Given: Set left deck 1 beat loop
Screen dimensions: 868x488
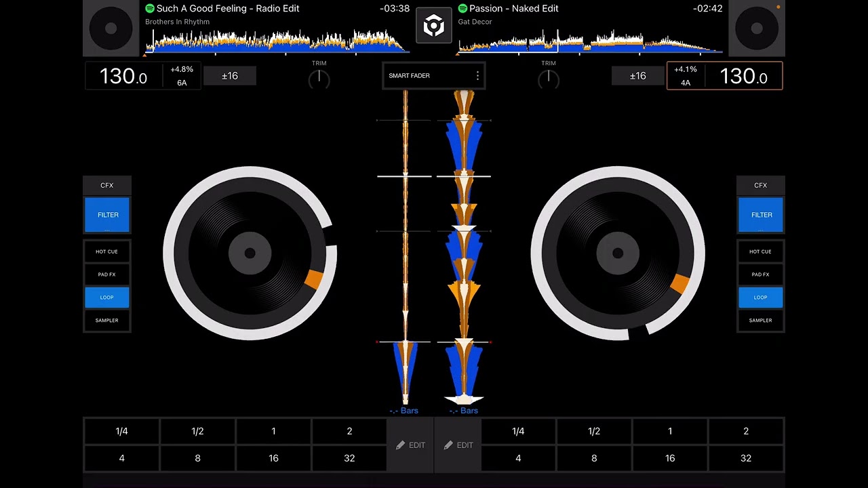Looking at the screenshot, I should coord(273,432).
